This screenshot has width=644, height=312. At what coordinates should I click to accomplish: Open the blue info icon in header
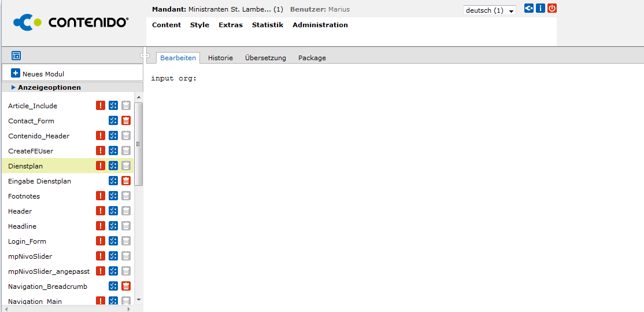pos(541,9)
